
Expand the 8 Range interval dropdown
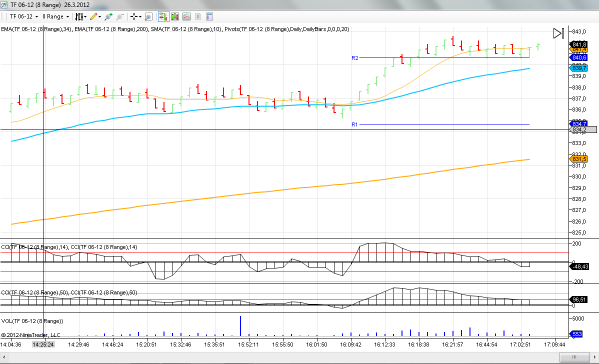55,16
